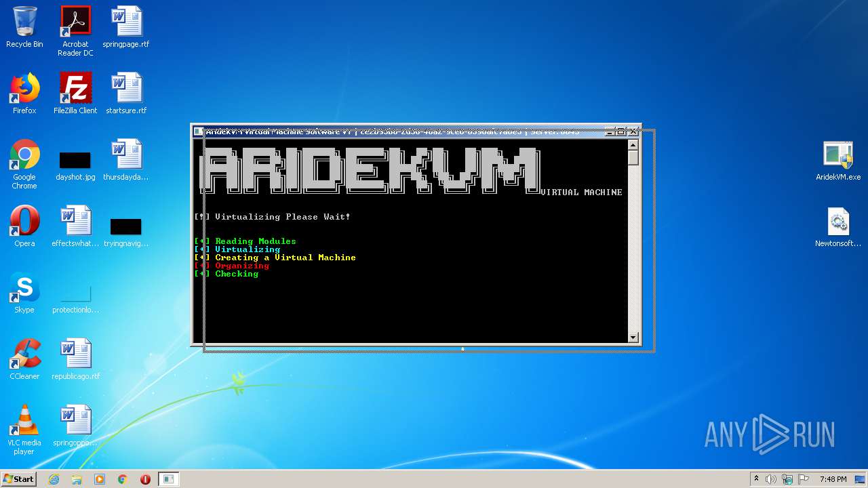The height and width of the screenshot is (488, 868).
Task: Launch VLC media player shortcut
Action: tap(24, 430)
